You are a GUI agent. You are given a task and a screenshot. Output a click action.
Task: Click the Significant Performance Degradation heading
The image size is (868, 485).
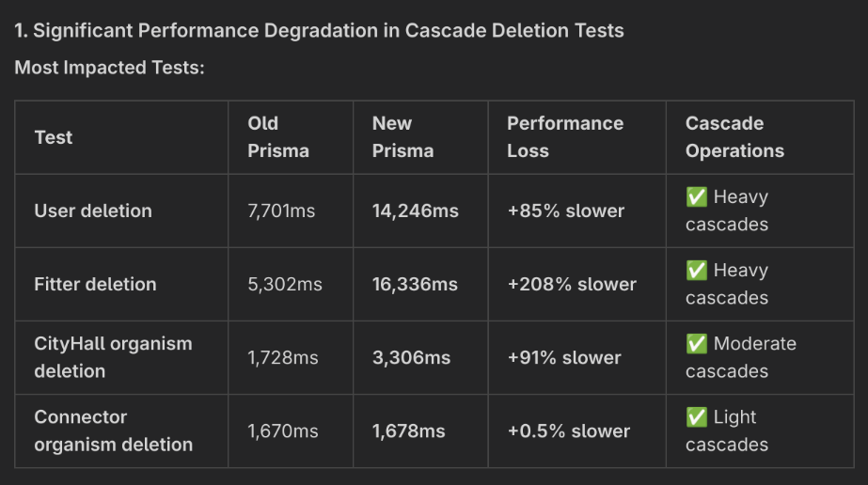click(x=319, y=30)
